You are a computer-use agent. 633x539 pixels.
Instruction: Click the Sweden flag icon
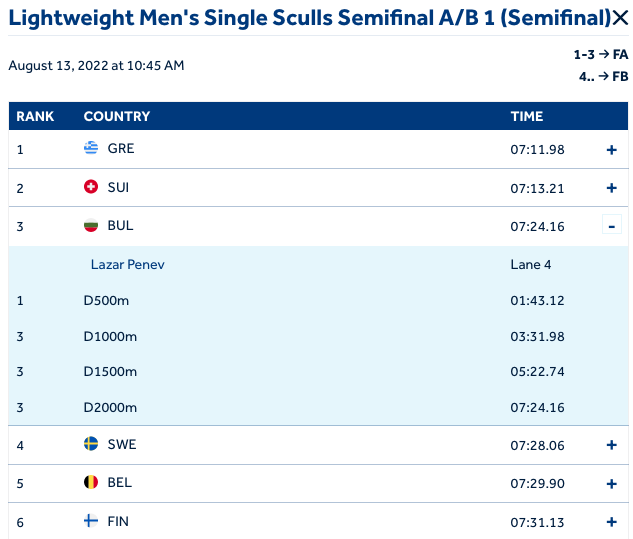(x=91, y=443)
